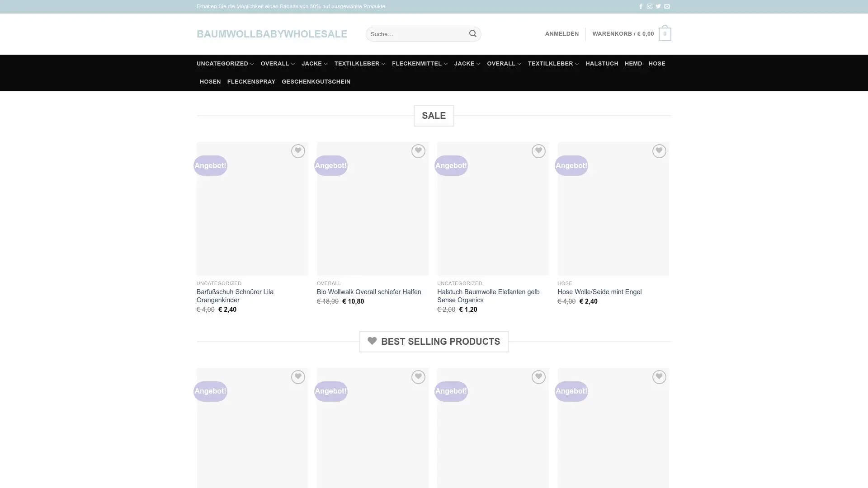
Task: Click the email envelope icon
Action: tap(667, 6)
